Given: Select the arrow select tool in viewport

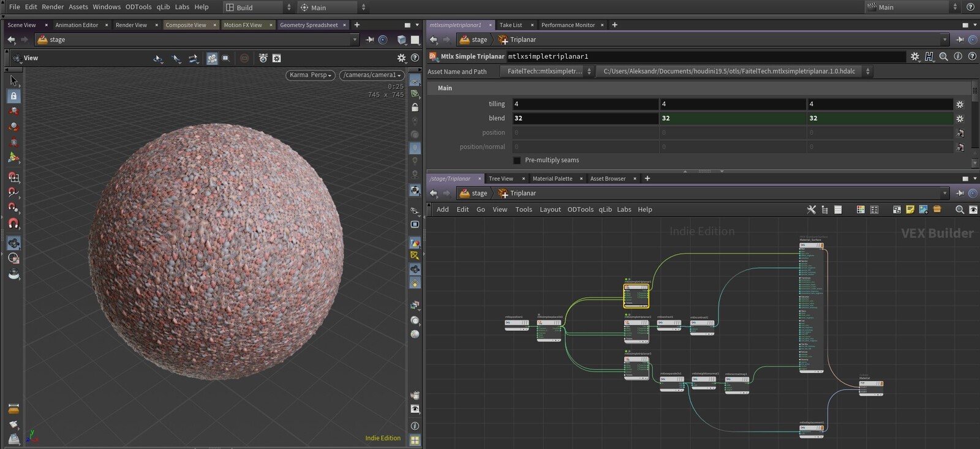Looking at the screenshot, I should [x=13, y=81].
